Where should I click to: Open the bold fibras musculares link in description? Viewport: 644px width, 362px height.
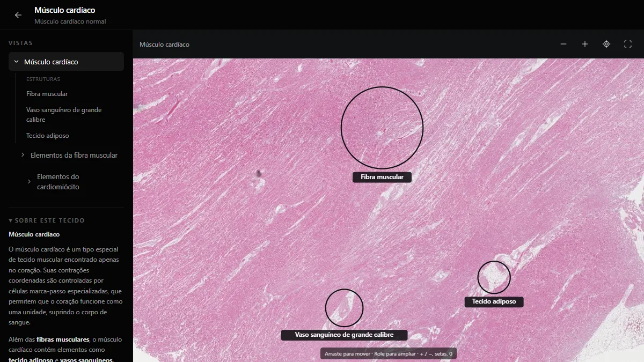click(x=63, y=339)
